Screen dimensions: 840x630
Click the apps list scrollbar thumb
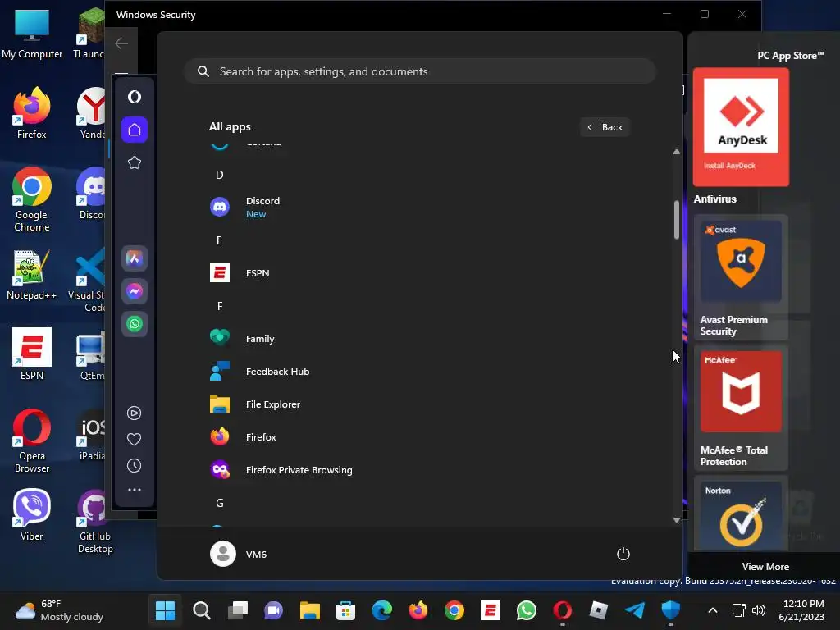pyautogui.click(x=677, y=220)
